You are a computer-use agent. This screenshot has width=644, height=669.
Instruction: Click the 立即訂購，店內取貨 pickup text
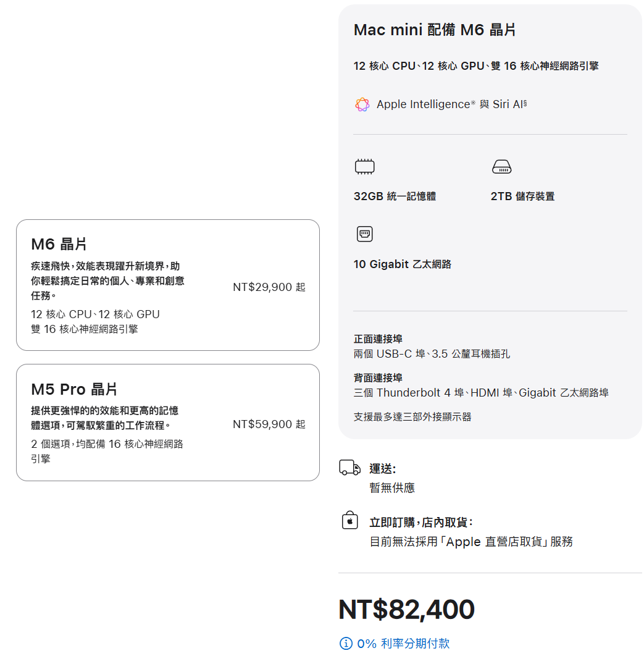pos(421,522)
